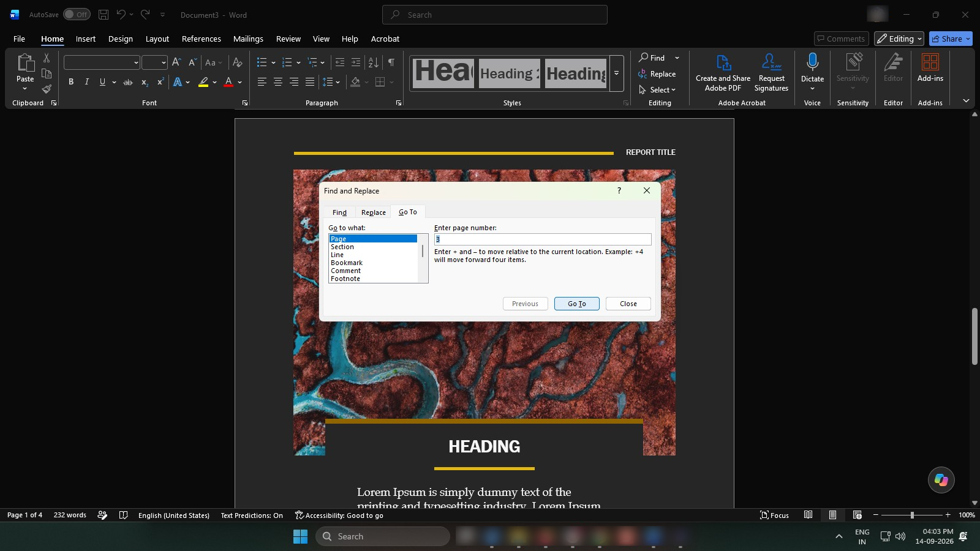Open the Copilot floating button

[941, 480]
